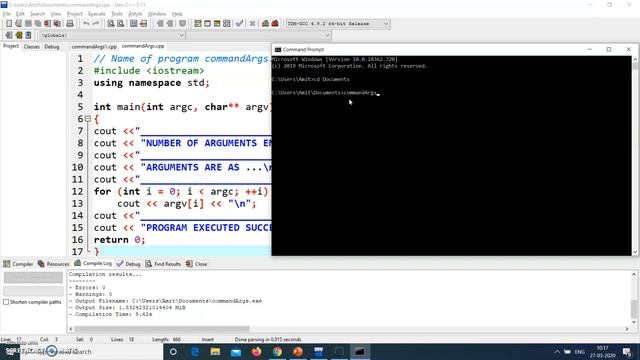
Task: Open the Edit menu
Action: (20, 14)
